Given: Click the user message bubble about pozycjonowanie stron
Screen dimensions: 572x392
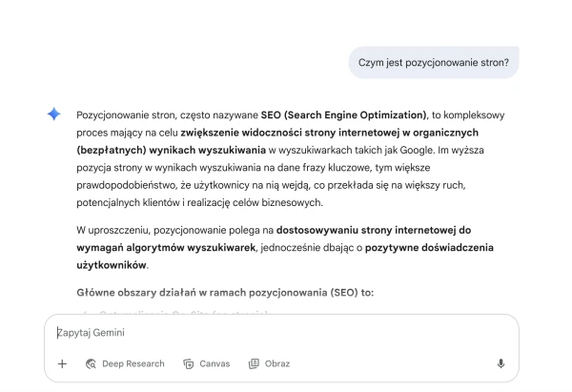Looking at the screenshot, I should [x=434, y=62].
